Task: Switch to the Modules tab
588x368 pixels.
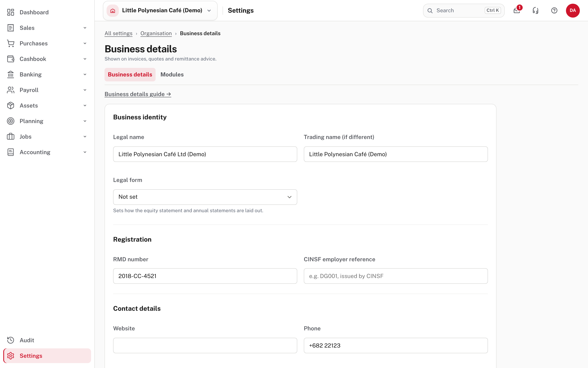Action: (x=172, y=74)
